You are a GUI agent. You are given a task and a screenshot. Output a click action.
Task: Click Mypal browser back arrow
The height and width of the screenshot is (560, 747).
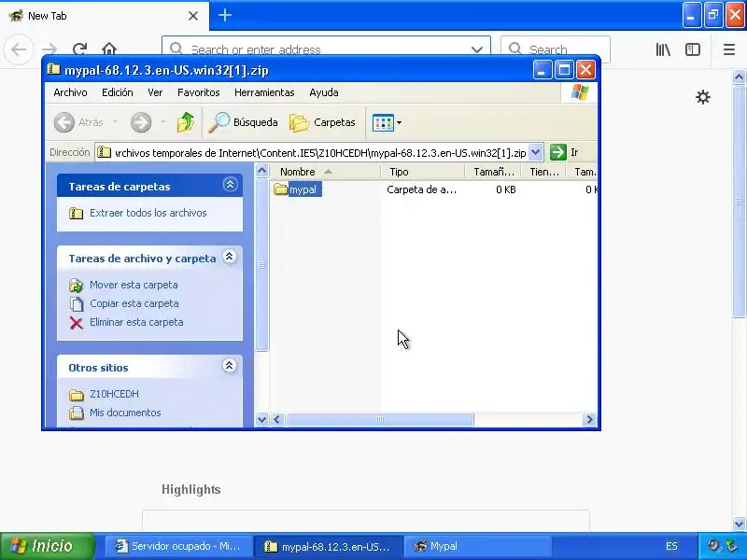click(19, 49)
